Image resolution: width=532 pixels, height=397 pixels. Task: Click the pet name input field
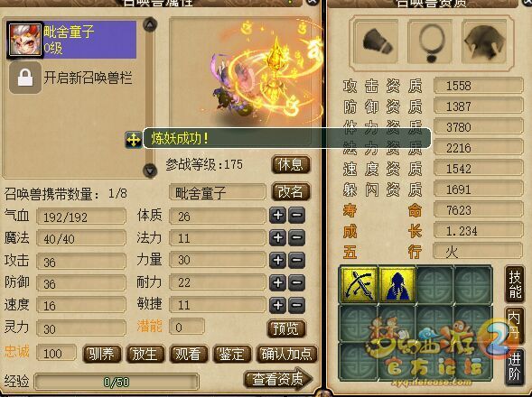click(x=217, y=192)
